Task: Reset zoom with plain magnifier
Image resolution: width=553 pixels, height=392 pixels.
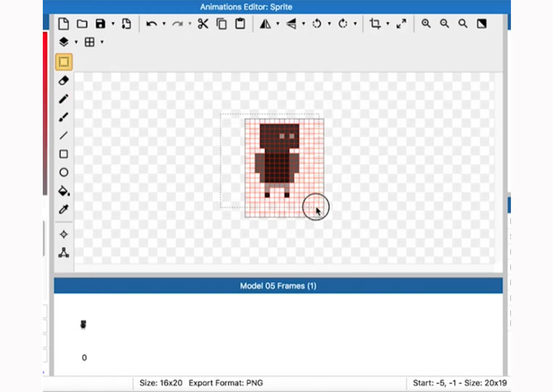Action: click(462, 24)
